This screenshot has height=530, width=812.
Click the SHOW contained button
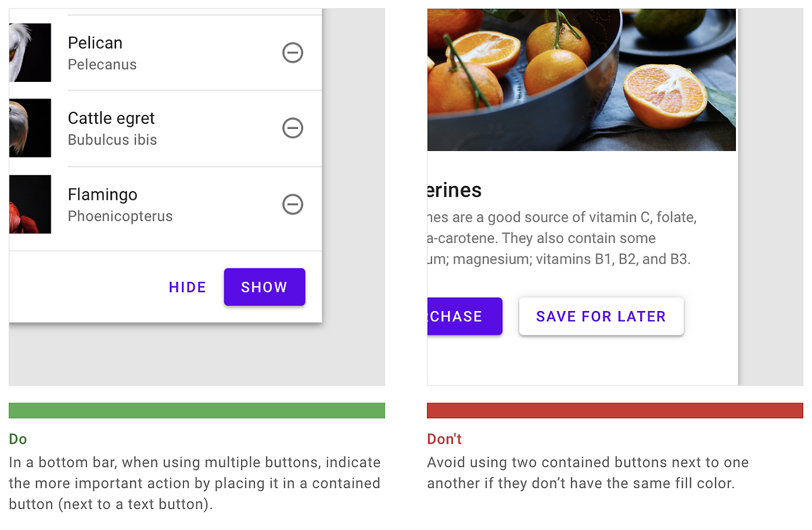tap(265, 287)
